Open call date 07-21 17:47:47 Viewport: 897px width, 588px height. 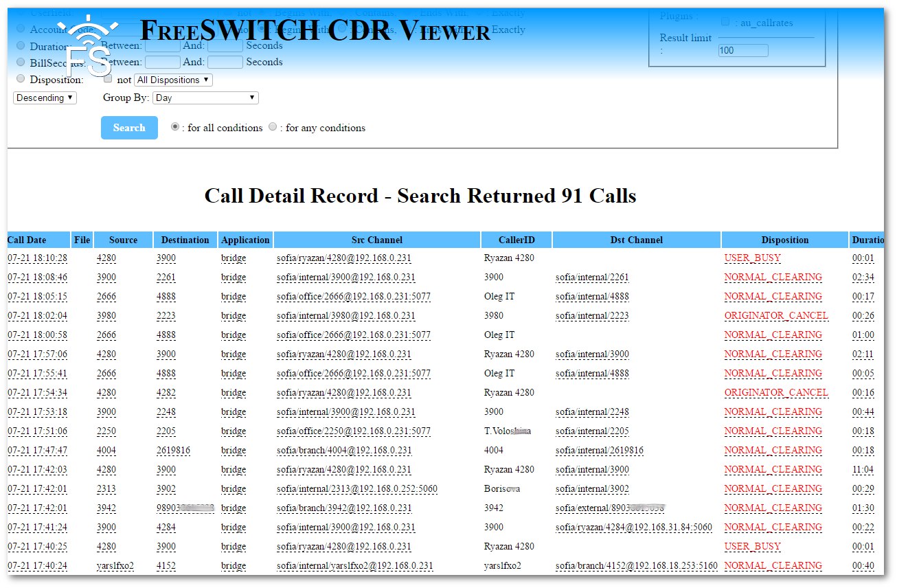(x=37, y=451)
